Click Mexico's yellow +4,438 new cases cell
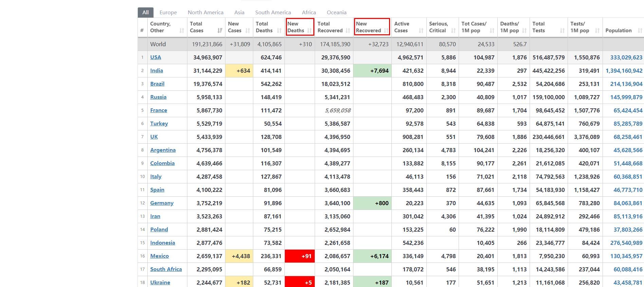This screenshot has height=287, width=644. tap(239, 256)
